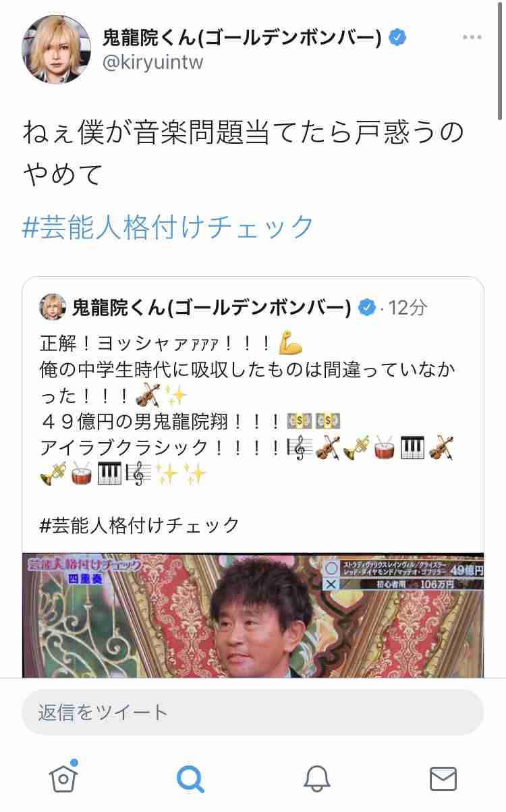This screenshot has width=506, height=812.
Task: Open the blue hashtag #芸能人格付けチェック
Action: 168,227
